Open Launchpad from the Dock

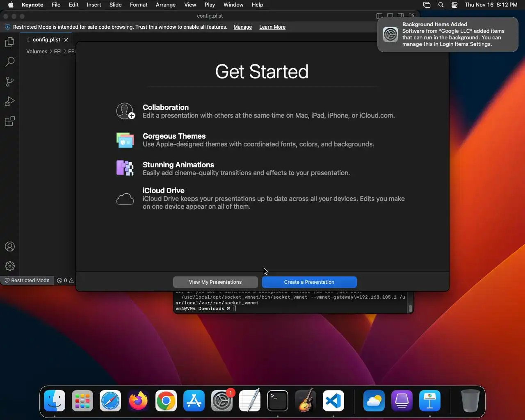pyautogui.click(x=82, y=401)
